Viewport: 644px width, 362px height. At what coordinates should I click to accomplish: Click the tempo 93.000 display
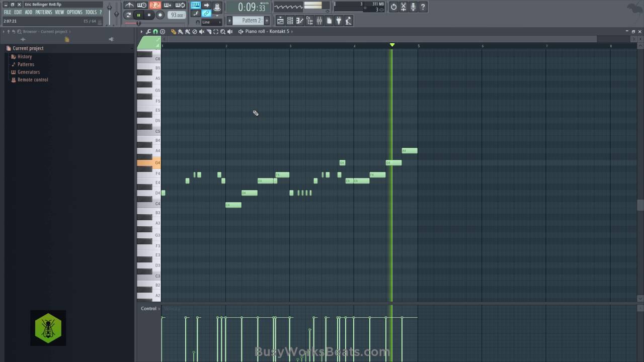[177, 15]
